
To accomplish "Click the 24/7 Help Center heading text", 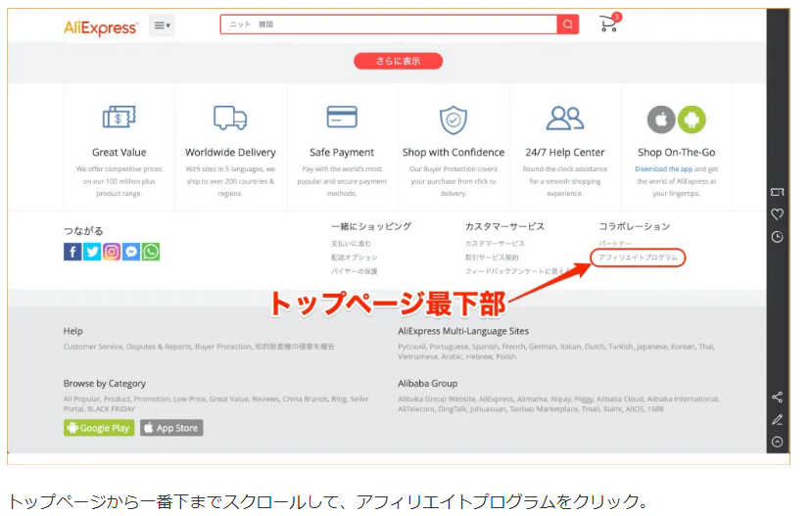I will tap(565, 153).
